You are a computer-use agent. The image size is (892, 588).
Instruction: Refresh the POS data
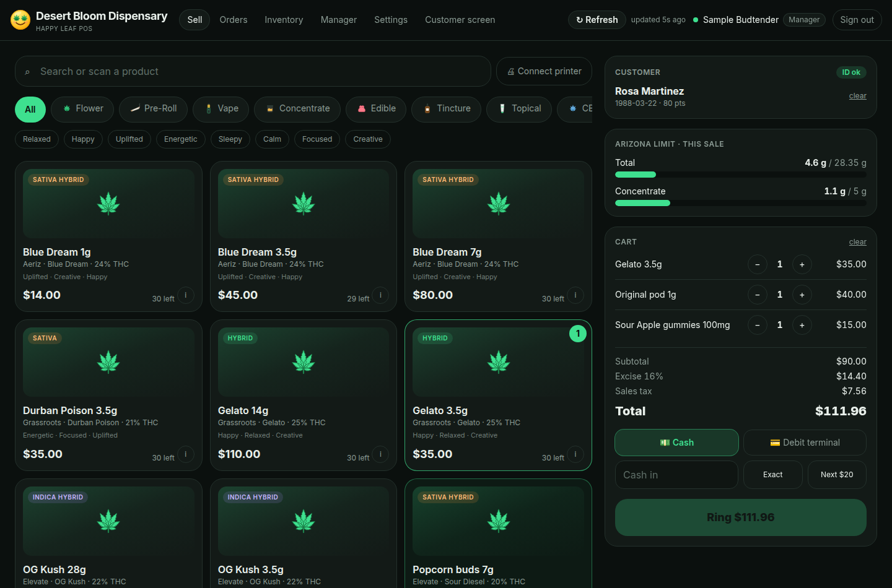[x=597, y=20]
